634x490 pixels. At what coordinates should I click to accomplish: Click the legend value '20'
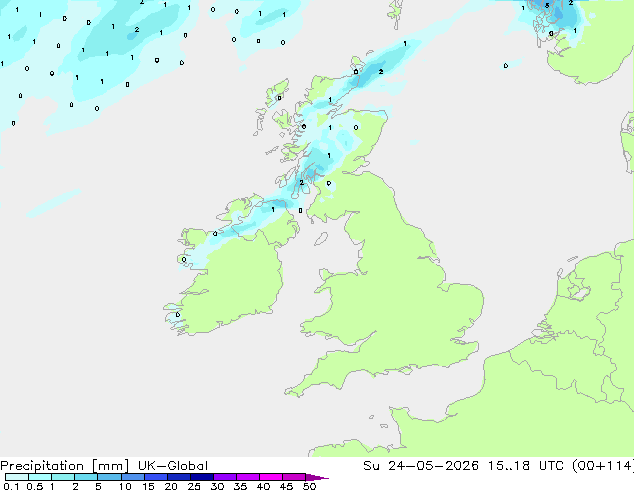click(x=171, y=486)
